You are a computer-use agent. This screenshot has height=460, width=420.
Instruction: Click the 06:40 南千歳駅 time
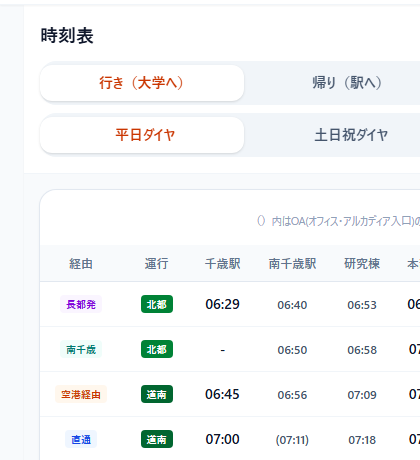[x=292, y=305]
